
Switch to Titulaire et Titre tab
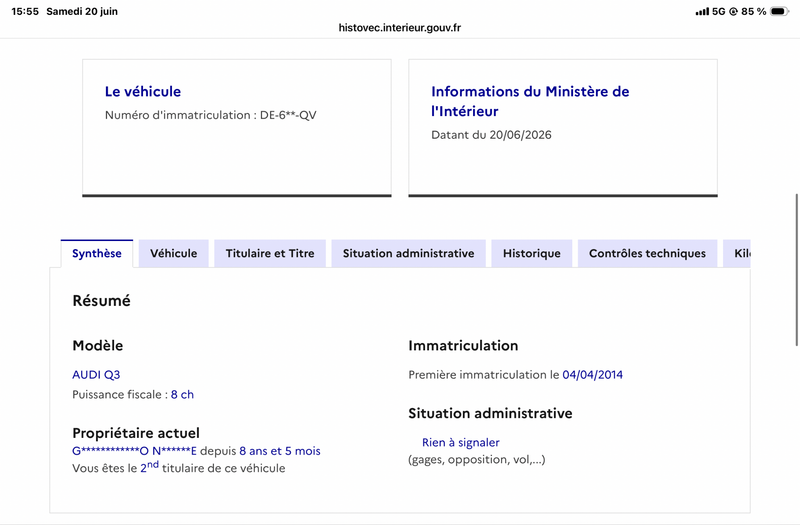[270, 254]
